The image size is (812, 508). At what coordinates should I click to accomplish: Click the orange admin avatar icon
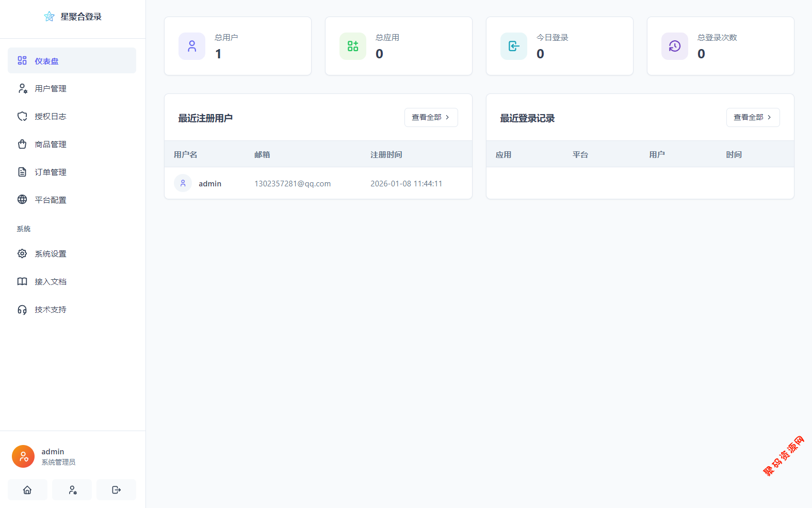(23, 456)
